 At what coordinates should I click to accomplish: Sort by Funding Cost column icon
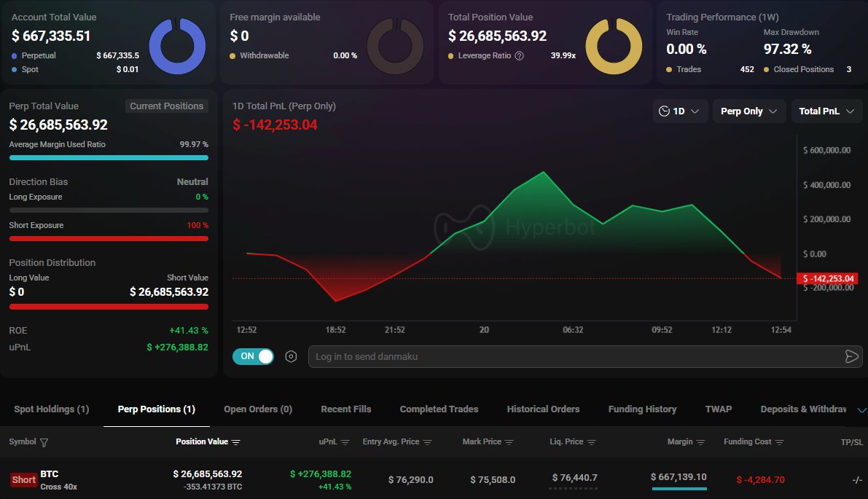pyautogui.click(x=779, y=442)
